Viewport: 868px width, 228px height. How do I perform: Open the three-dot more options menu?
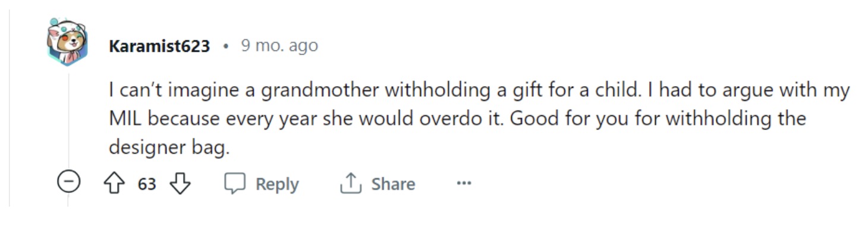pos(464,184)
